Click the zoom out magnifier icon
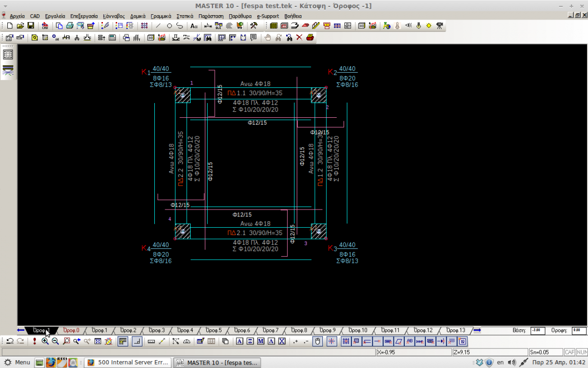The height and width of the screenshot is (368, 588). click(55, 342)
